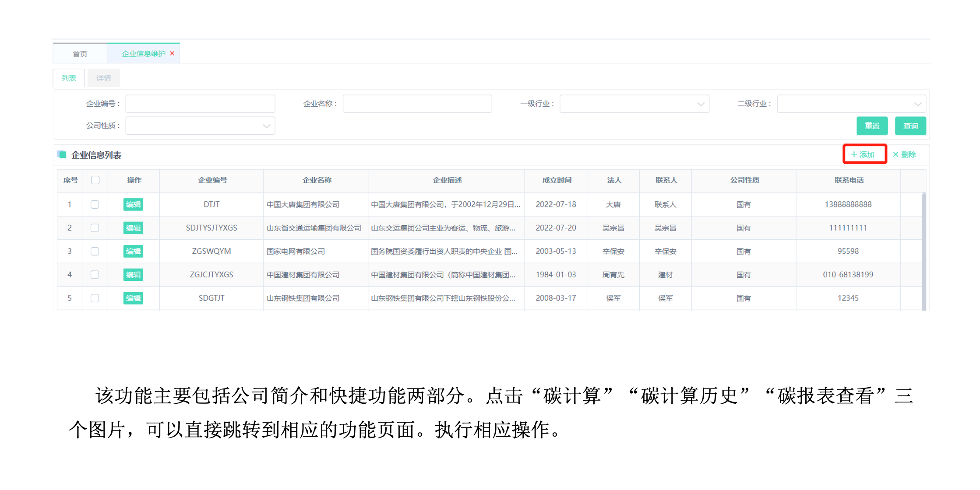Click 编辑 for 山东省交通运输集团有限公司
Screen dimensions: 980x490
(133, 227)
